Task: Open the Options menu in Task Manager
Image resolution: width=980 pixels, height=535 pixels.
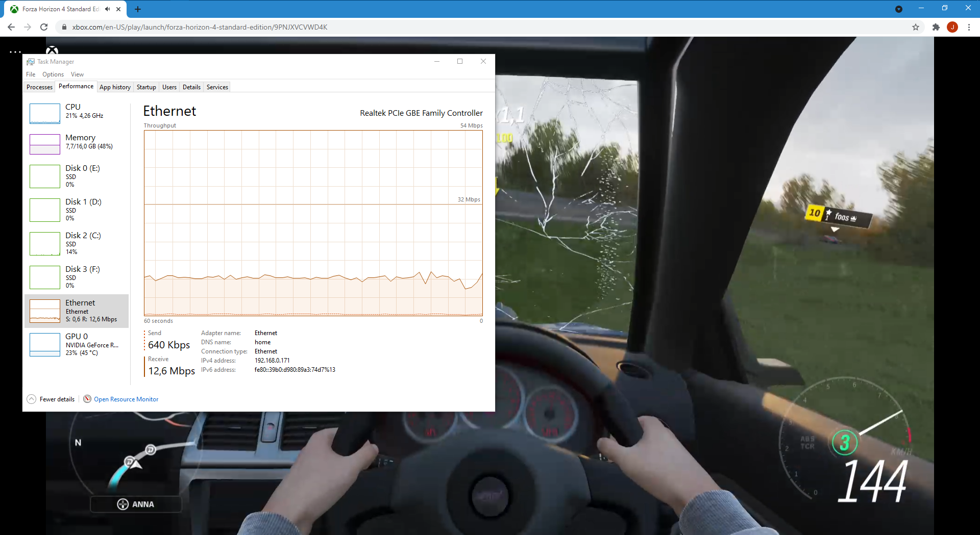Action: point(53,74)
